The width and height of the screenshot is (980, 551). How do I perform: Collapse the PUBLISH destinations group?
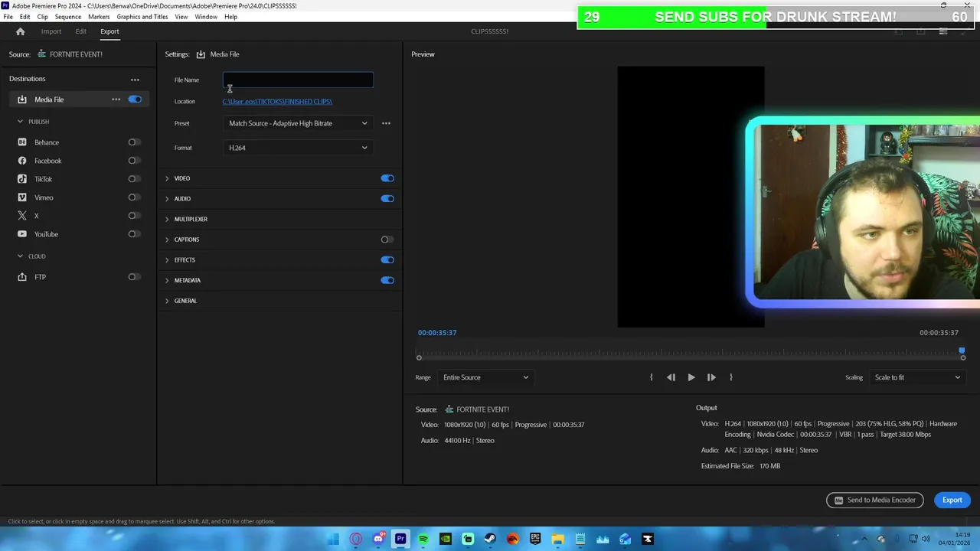tap(20, 122)
